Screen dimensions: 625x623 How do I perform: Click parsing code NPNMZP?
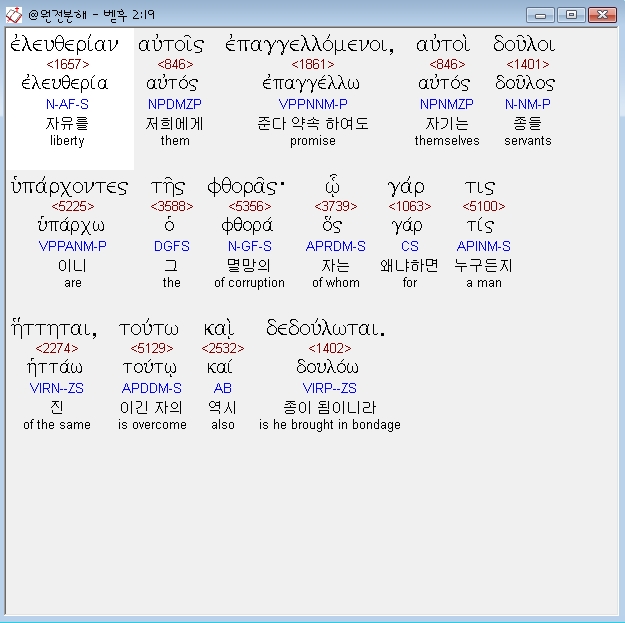[447, 104]
